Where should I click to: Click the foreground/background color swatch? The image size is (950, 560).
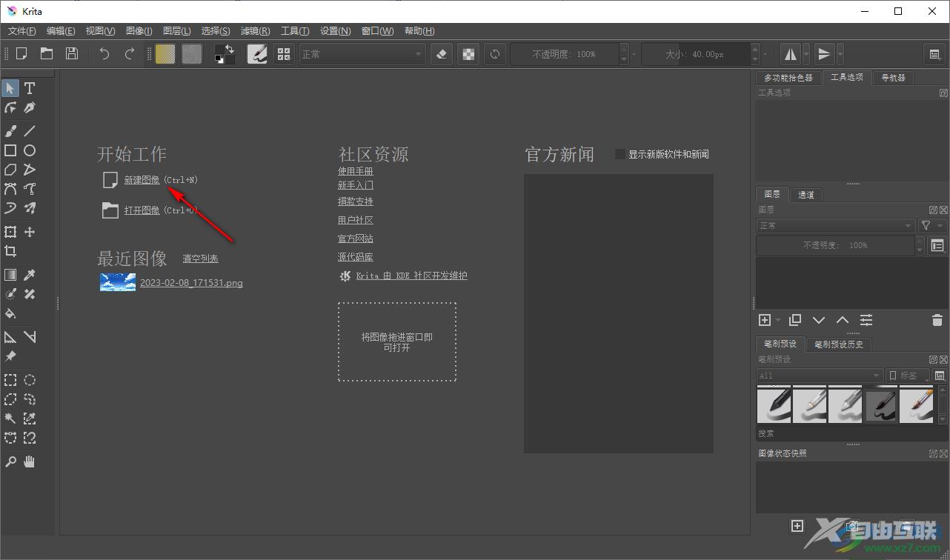[x=225, y=54]
